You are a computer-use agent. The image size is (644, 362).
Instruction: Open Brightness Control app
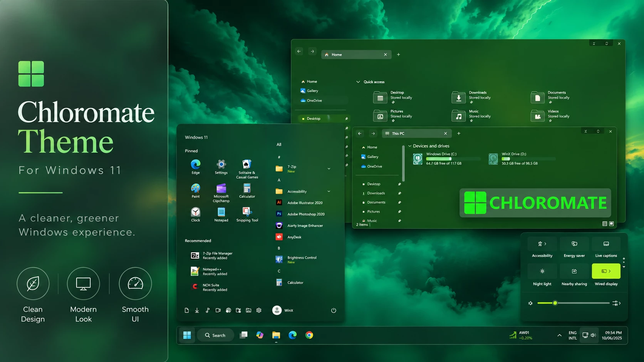pos(297,260)
